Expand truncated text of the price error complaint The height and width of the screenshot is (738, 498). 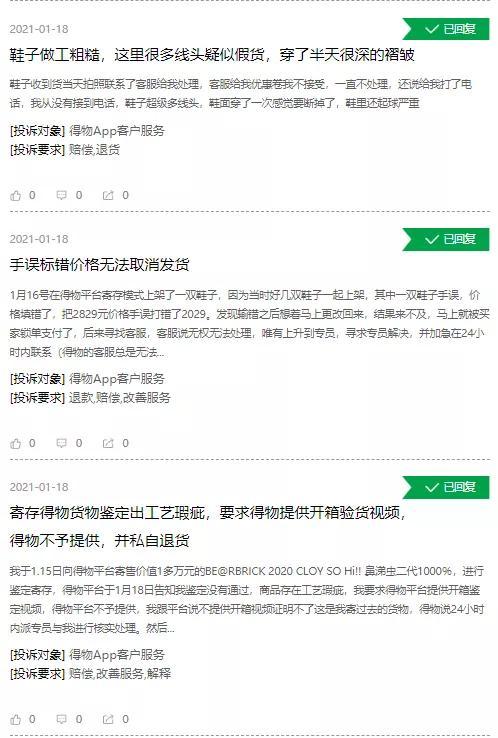tap(161, 353)
